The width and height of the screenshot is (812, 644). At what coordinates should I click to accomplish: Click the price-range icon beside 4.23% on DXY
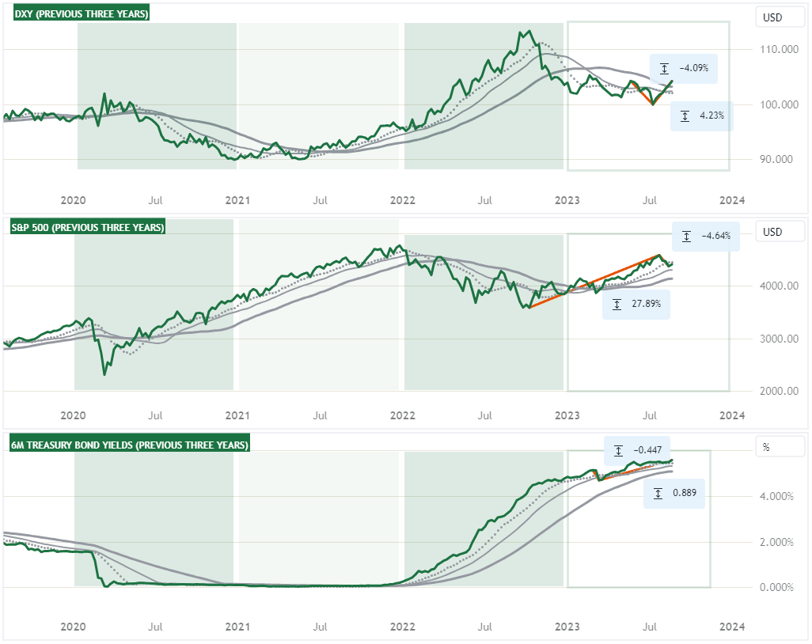(685, 117)
